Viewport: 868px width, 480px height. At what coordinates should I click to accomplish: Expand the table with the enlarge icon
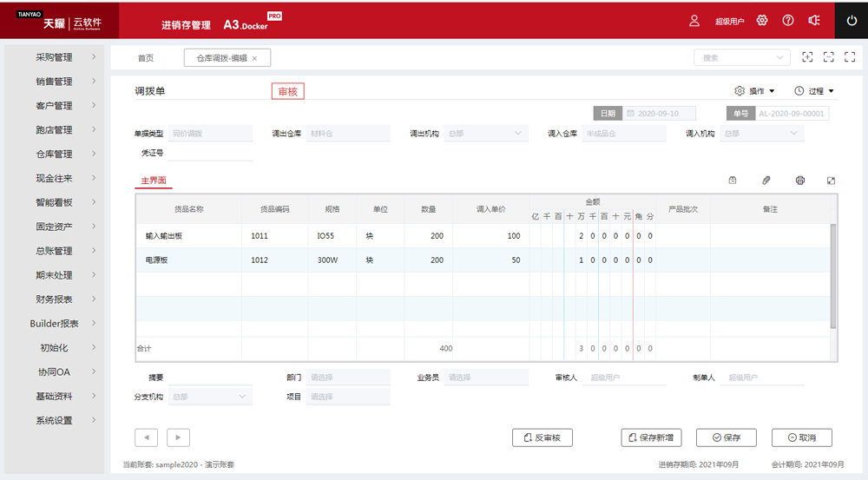point(831,181)
